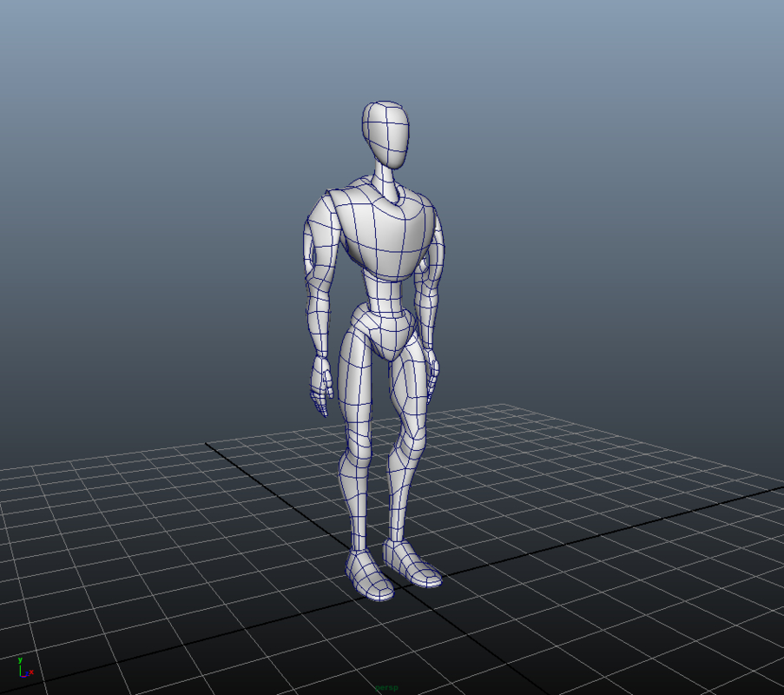Click the empty background above the head

(386, 52)
